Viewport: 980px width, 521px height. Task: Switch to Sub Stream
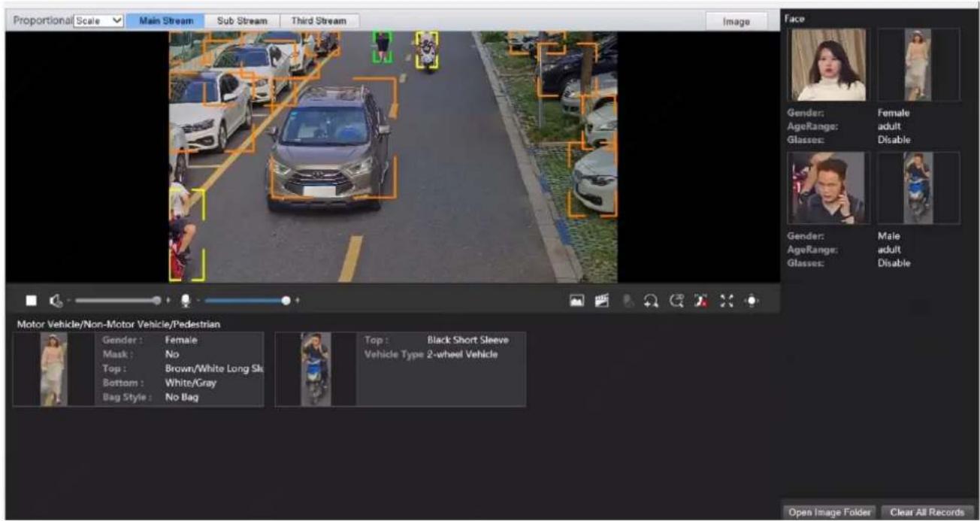(x=242, y=21)
